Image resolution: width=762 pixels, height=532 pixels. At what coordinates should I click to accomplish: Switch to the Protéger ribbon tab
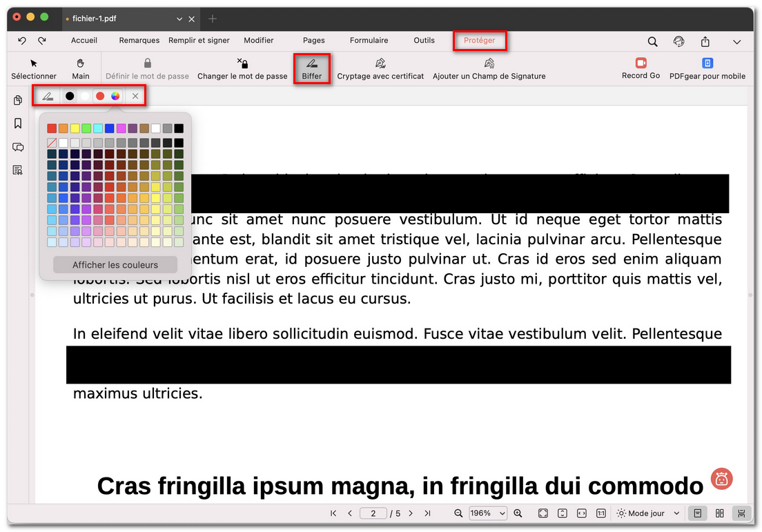coord(480,41)
